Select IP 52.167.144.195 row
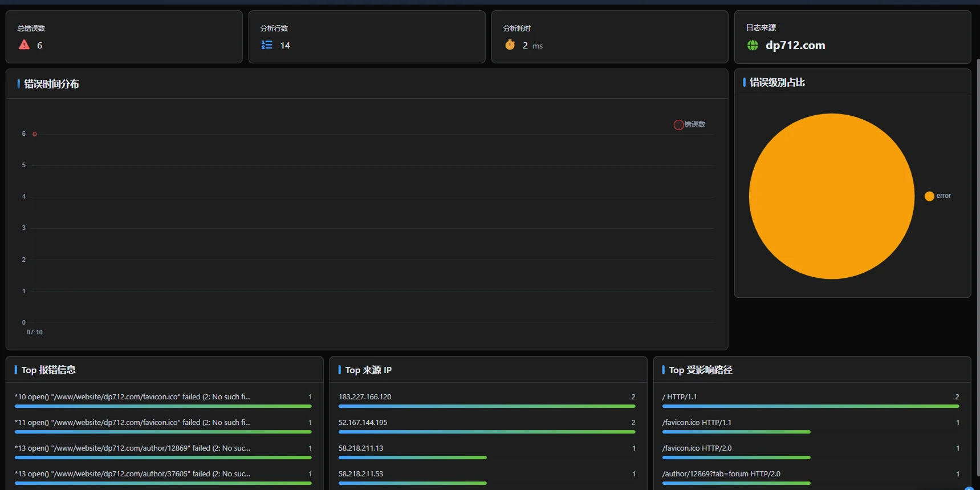The image size is (980, 490). 363,423
